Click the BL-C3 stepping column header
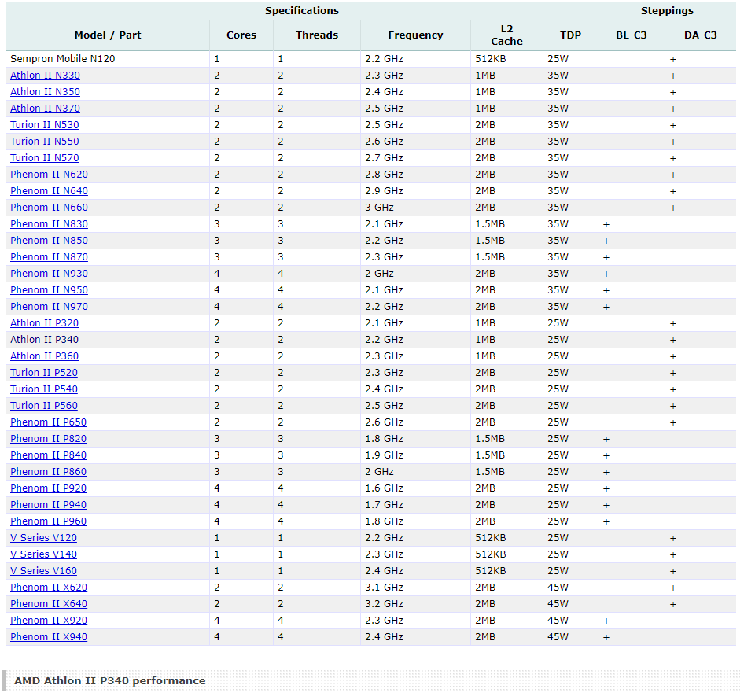The image size is (755, 700). pyautogui.click(x=632, y=35)
